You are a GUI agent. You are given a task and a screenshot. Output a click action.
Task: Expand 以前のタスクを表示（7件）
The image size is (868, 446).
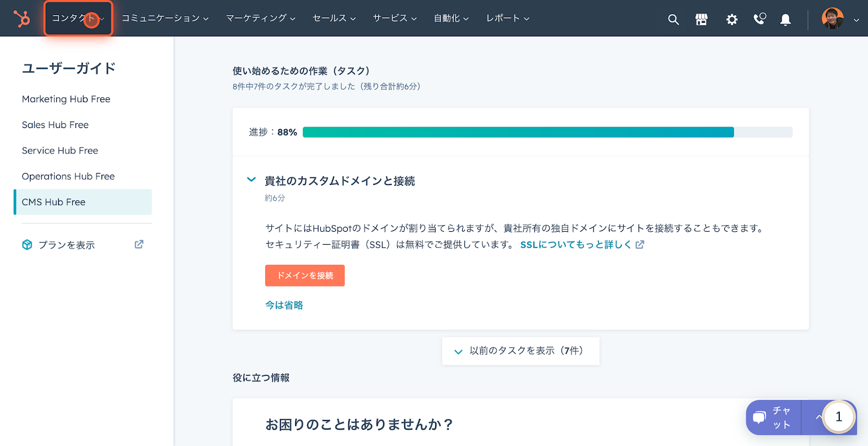click(520, 351)
